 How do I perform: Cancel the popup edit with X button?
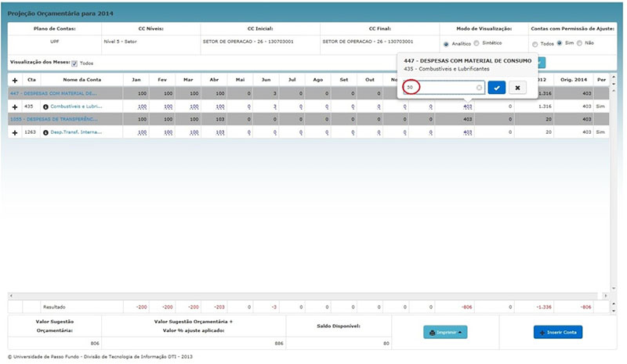pos(517,88)
